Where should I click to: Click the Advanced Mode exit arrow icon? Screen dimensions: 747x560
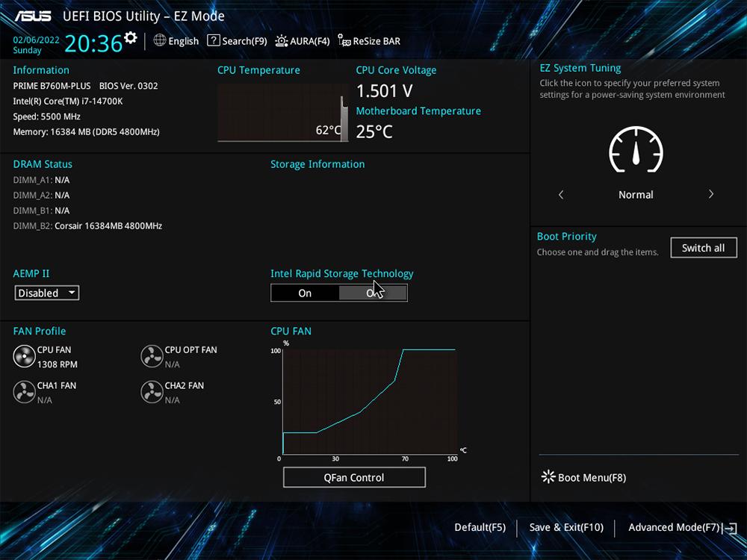coord(731,528)
